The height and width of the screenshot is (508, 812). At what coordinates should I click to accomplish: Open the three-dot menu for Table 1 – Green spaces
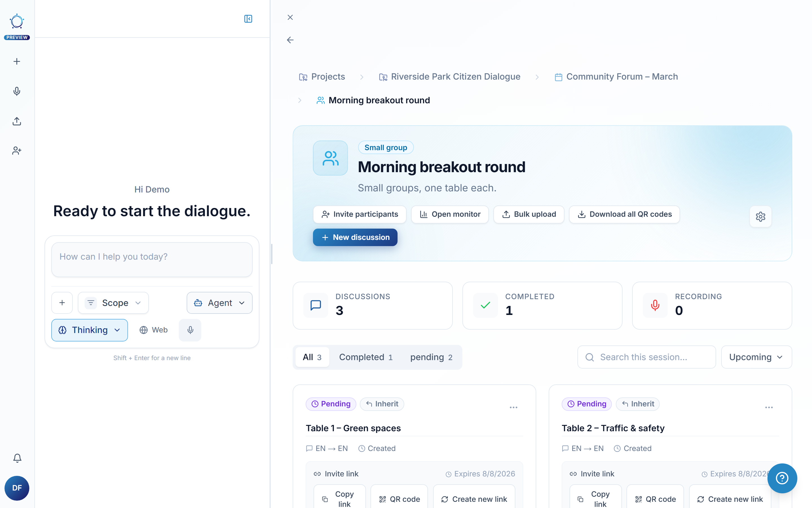(x=513, y=407)
